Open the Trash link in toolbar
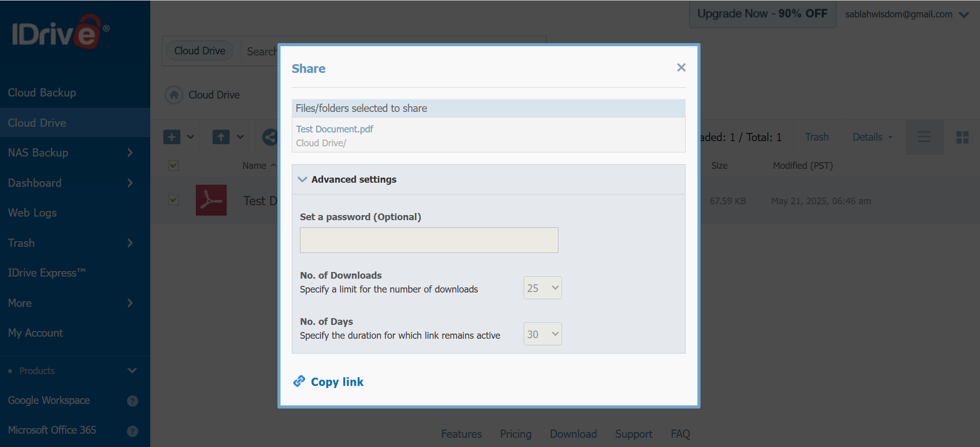Viewport: 980px width, 447px height. click(x=817, y=137)
